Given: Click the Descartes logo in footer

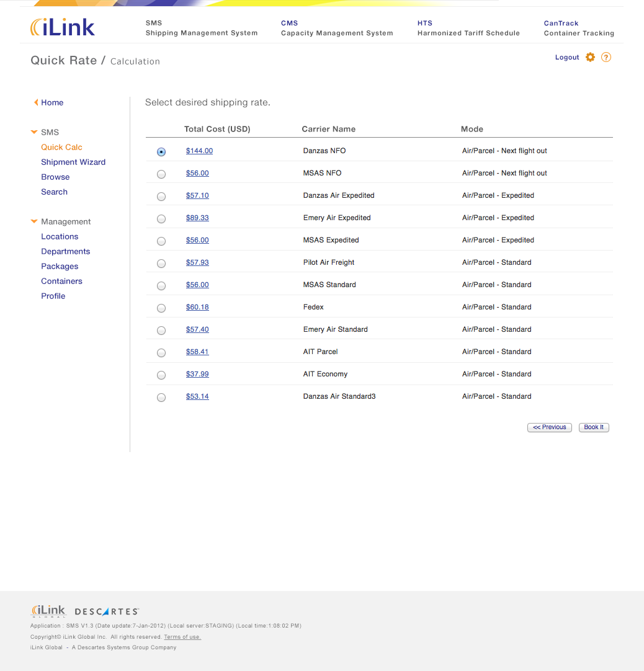Looking at the screenshot, I should click(107, 612).
